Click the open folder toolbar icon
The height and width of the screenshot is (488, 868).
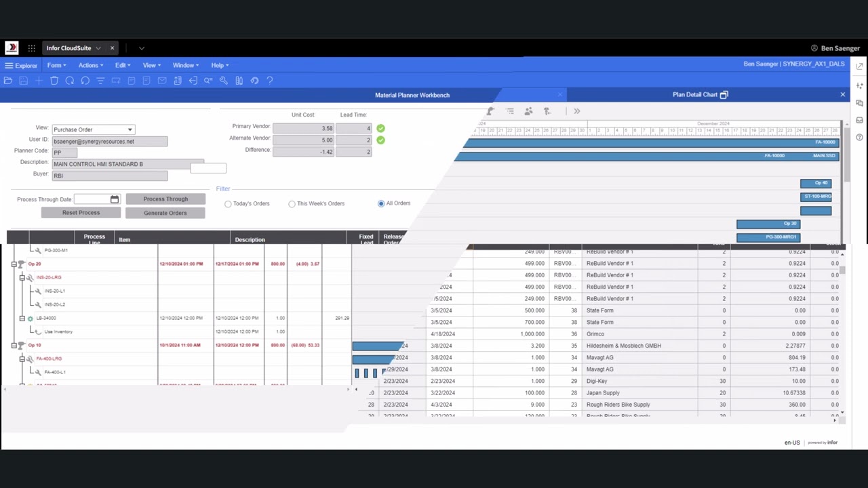click(x=8, y=81)
